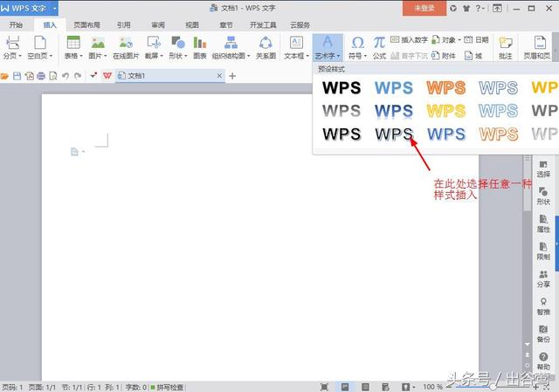
Task: Open the 属性 properties sidebar panel
Action: (x=543, y=224)
